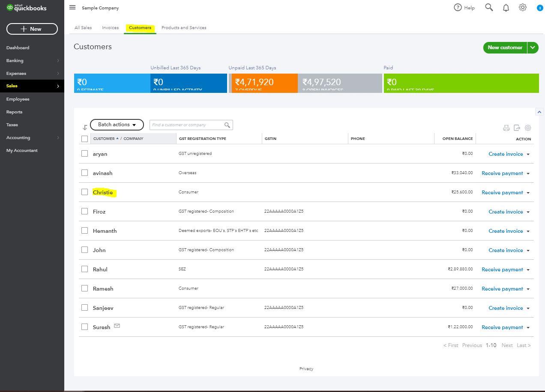
Task: Tick the checkbox for customer Christie
Action: click(84, 192)
